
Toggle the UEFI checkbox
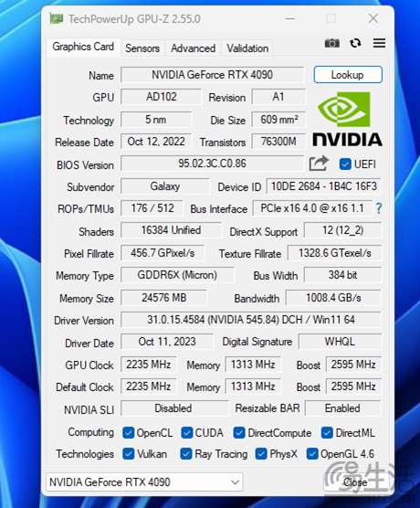pos(345,164)
